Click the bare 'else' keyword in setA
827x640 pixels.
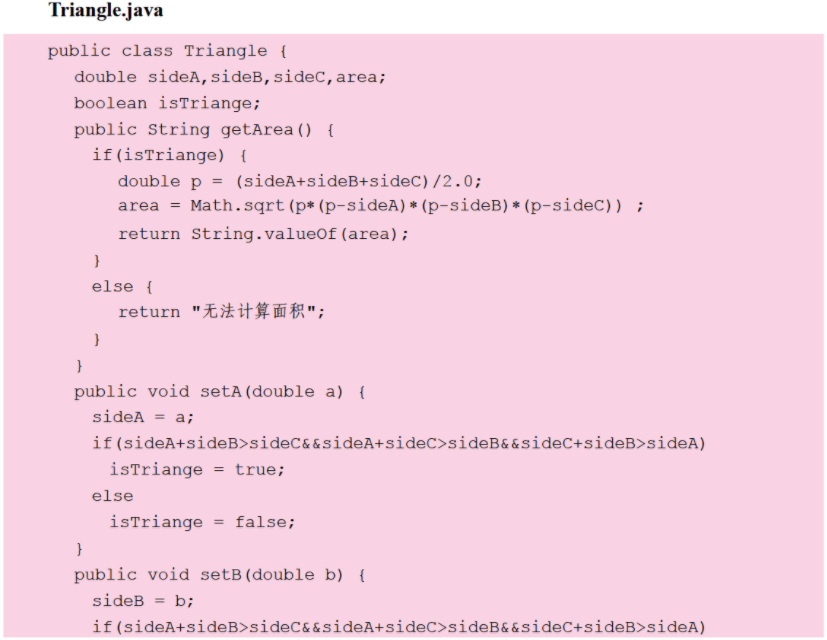tap(112, 495)
